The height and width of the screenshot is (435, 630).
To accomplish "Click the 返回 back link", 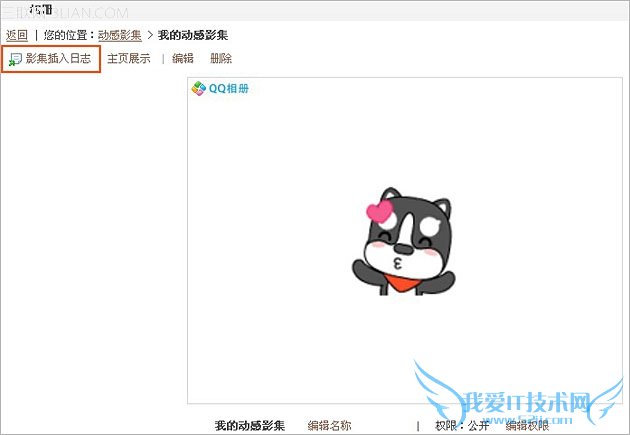I will click(17, 35).
